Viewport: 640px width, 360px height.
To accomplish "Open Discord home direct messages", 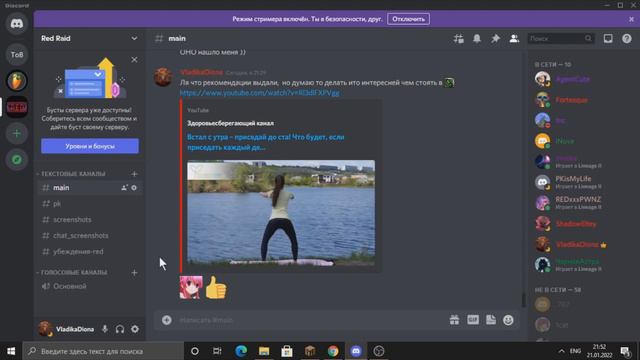I will [17, 24].
